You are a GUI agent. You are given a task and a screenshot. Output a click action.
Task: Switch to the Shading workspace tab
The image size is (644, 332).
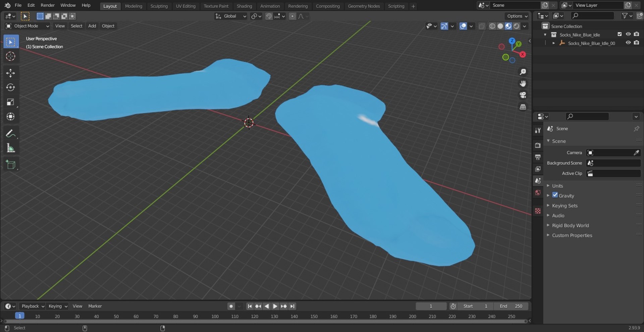(x=244, y=6)
